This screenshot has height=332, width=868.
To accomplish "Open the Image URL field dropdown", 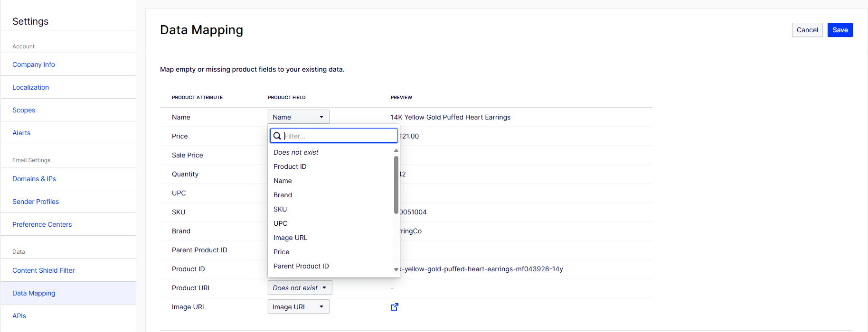I will point(299,306).
